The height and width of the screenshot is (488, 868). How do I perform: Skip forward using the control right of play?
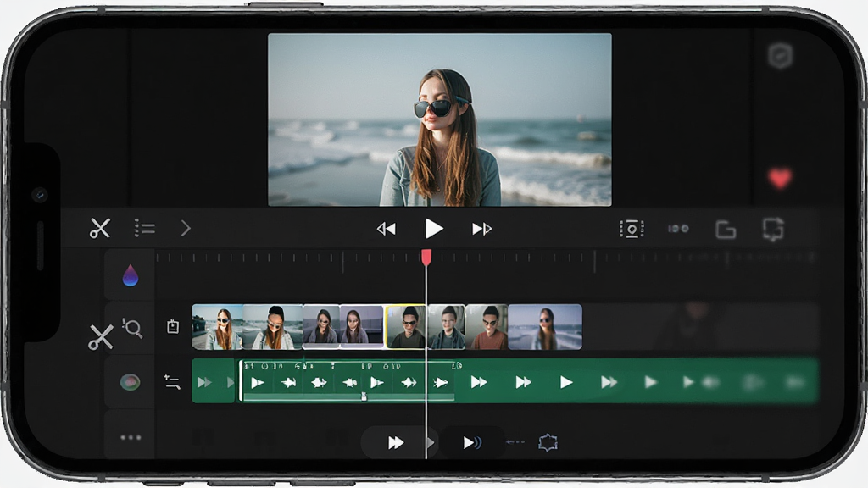(x=481, y=229)
